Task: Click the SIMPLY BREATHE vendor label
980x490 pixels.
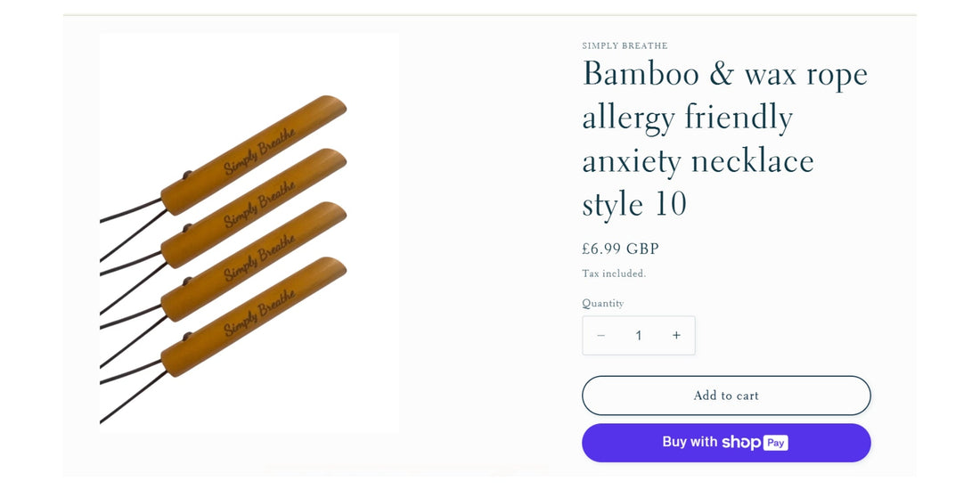Action: [625, 45]
